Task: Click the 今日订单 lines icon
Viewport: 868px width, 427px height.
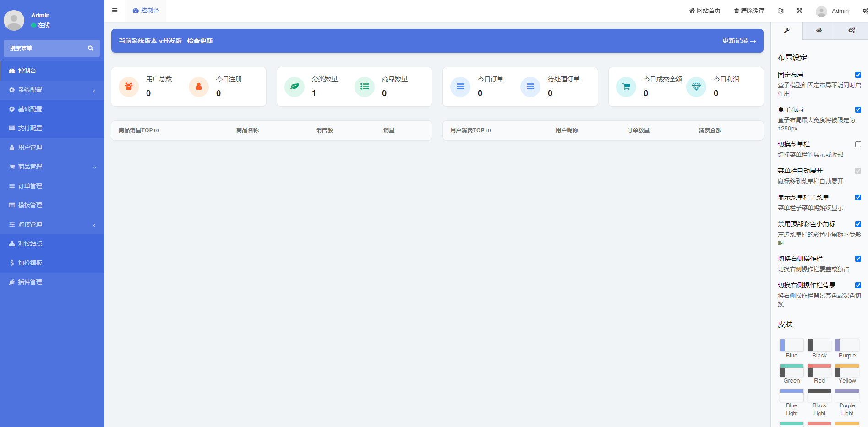Action: [x=460, y=86]
